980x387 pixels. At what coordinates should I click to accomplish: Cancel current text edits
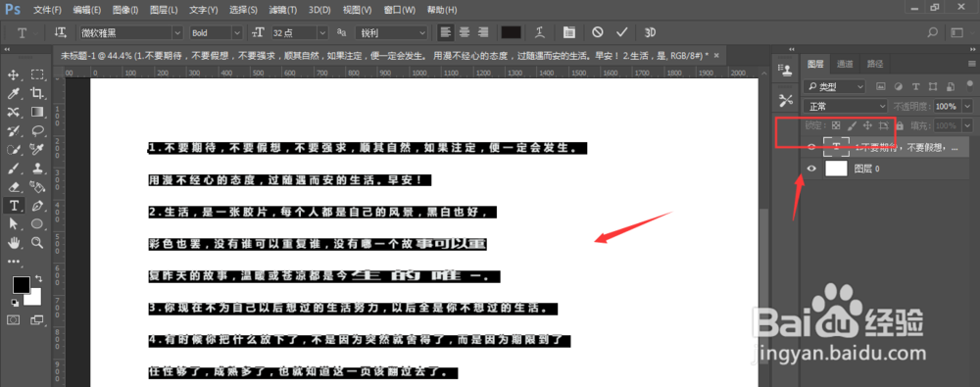pos(598,32)
